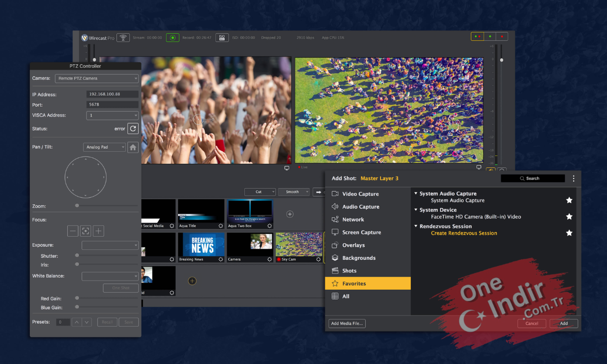
Task: Select the Screen Capture category
Action: [x=368, y=233]
